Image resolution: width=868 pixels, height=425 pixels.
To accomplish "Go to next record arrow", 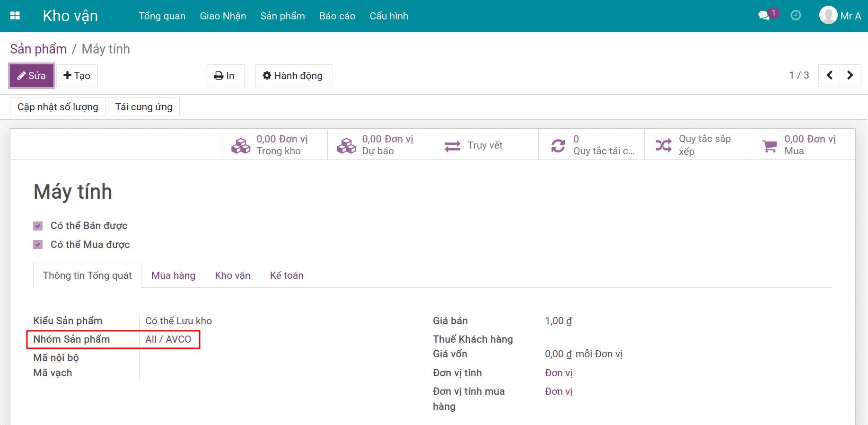I will (x=850, y=75).
